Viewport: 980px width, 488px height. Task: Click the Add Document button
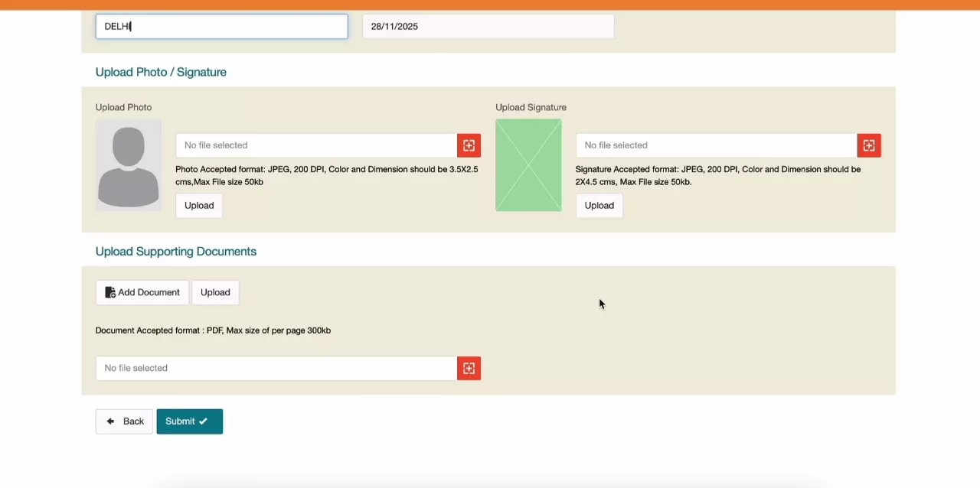tap(142, 292)
